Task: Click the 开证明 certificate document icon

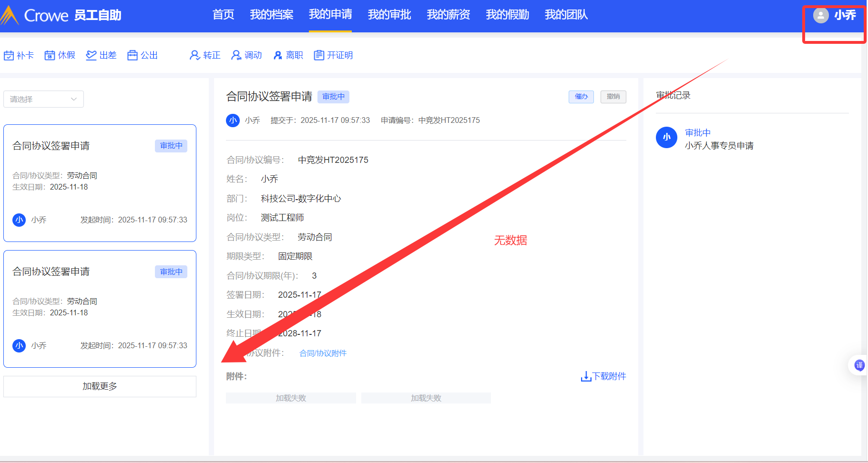Action: point(319,56)
